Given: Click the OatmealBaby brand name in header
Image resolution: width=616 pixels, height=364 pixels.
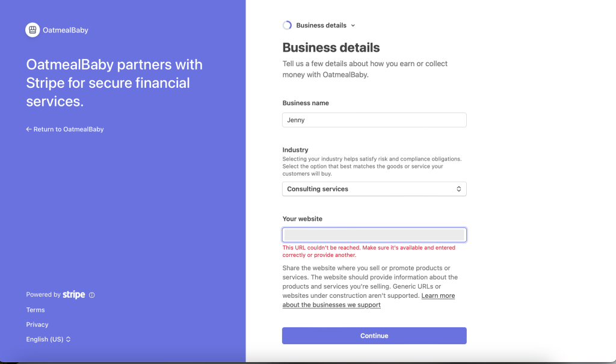Looking at the screenshot, I should point(65,30).
